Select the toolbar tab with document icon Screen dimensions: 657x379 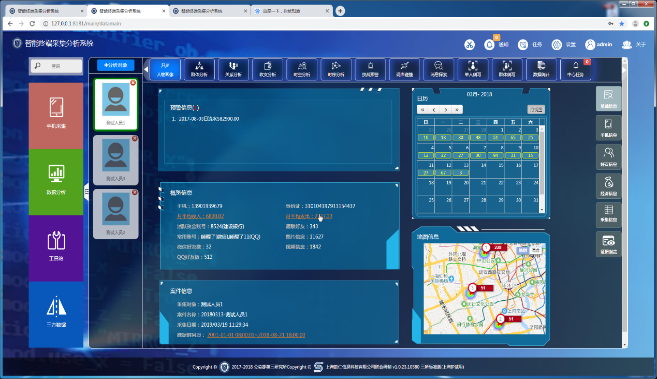click(x=268, y=69)
